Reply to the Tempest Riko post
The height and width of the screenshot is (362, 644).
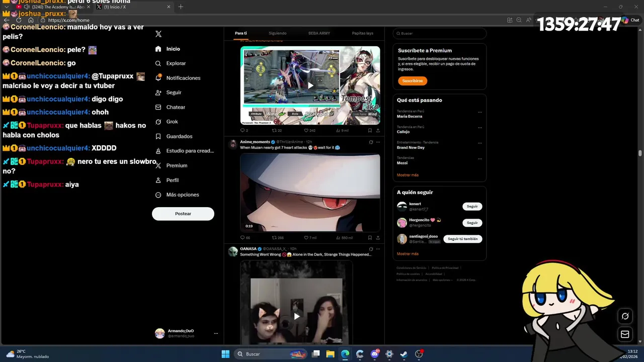click(244, 130)
